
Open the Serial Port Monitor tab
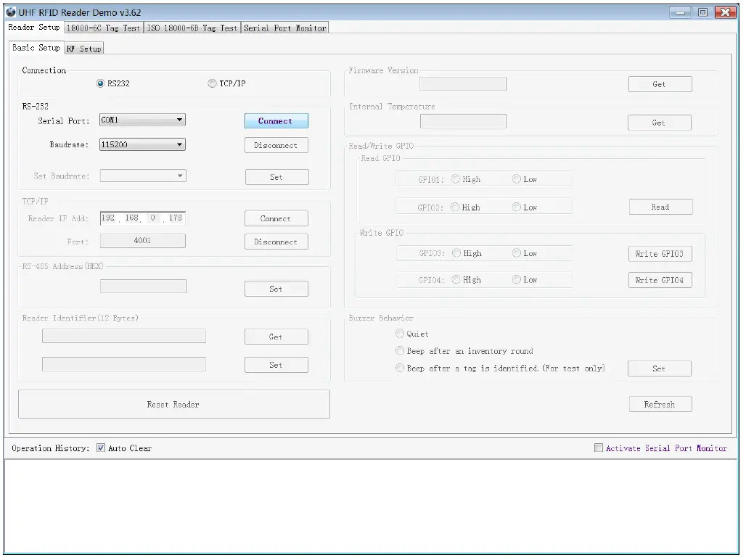[x=285, y=28]
